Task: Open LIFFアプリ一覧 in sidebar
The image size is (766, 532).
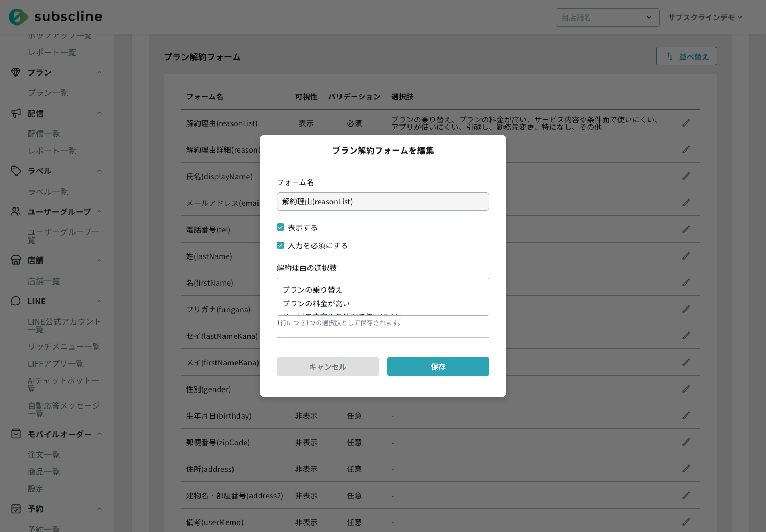Action: click(56, 363)
